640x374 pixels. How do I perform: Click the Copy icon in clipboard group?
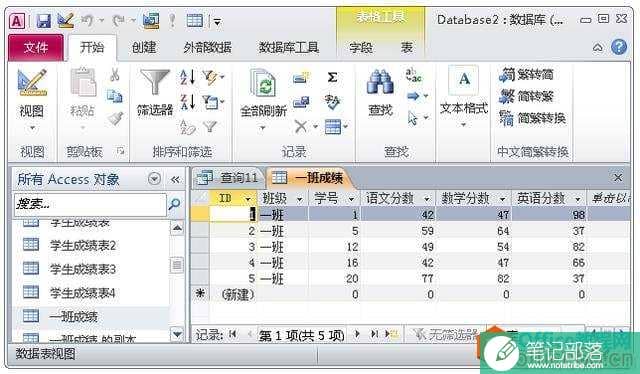[x=115, y=97]
